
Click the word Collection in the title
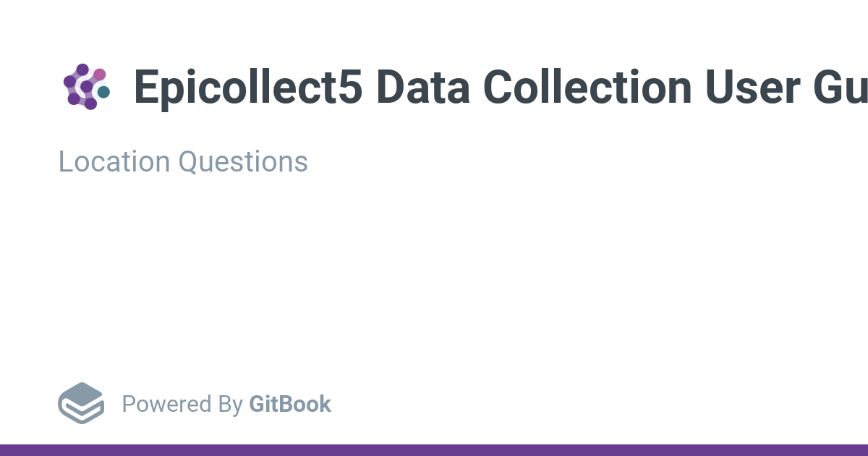tap(587, 87)
